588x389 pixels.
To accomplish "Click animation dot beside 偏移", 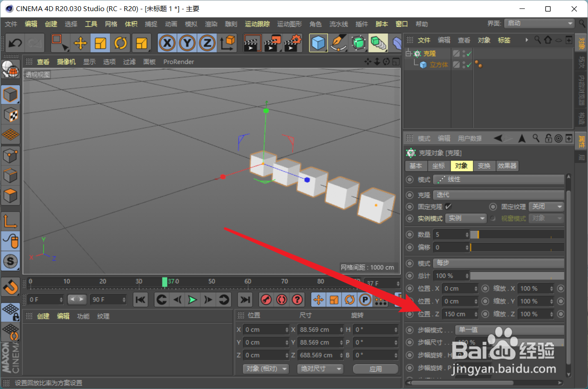I will point(410,247).
